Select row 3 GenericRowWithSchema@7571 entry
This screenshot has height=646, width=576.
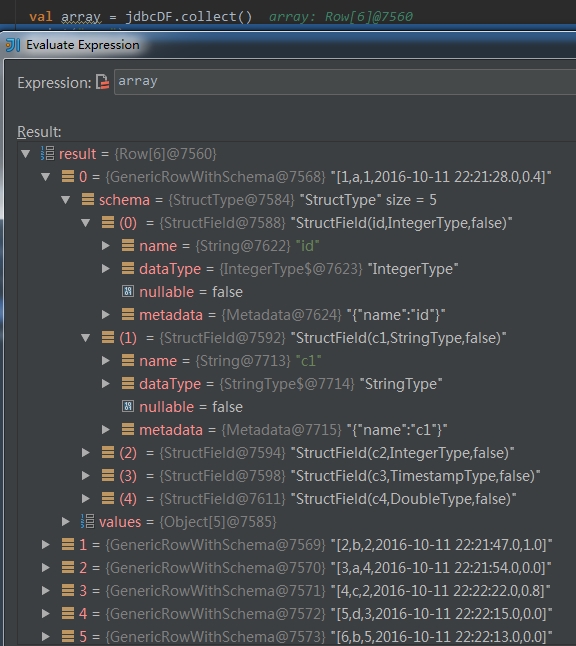(x=305, y=591)
